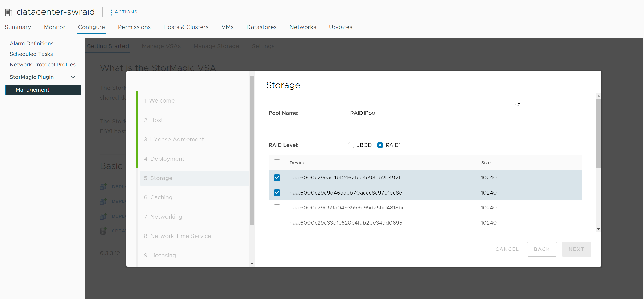Click storage pane scrollbar up arrow
This screenshot has width=644, height=299.
[x=598, y=96]
